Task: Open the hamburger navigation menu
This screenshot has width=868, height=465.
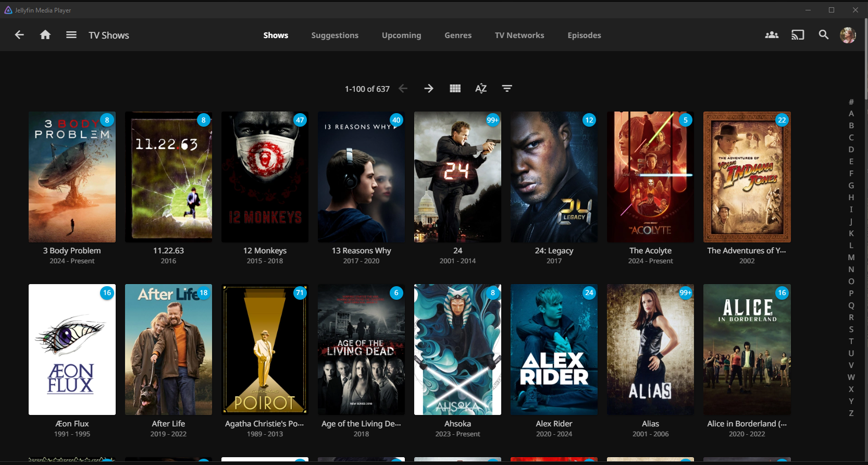Action: click(71, 35)
